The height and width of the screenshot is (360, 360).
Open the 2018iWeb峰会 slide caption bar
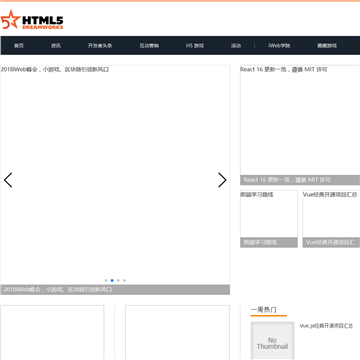115,290
